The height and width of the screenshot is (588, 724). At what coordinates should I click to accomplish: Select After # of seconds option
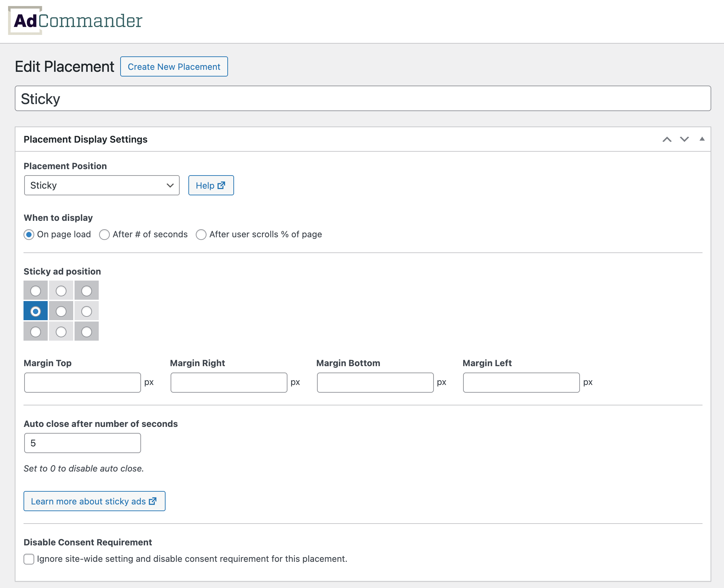[x=104, y=234]
